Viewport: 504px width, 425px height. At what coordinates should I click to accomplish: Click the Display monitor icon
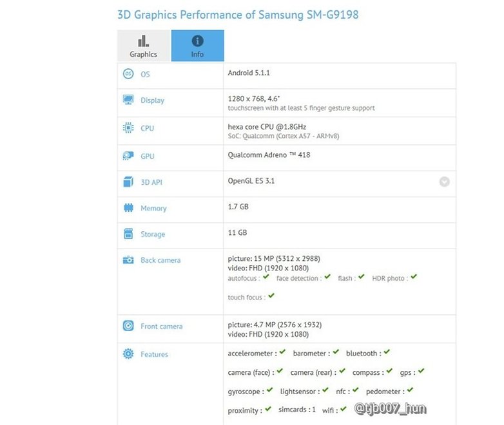point(128,100)
